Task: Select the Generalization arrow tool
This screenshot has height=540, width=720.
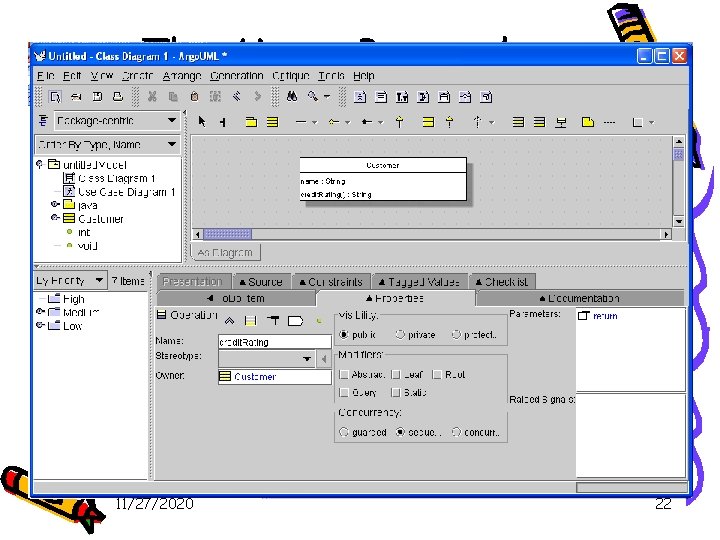Action: click(x=399, y=122)
